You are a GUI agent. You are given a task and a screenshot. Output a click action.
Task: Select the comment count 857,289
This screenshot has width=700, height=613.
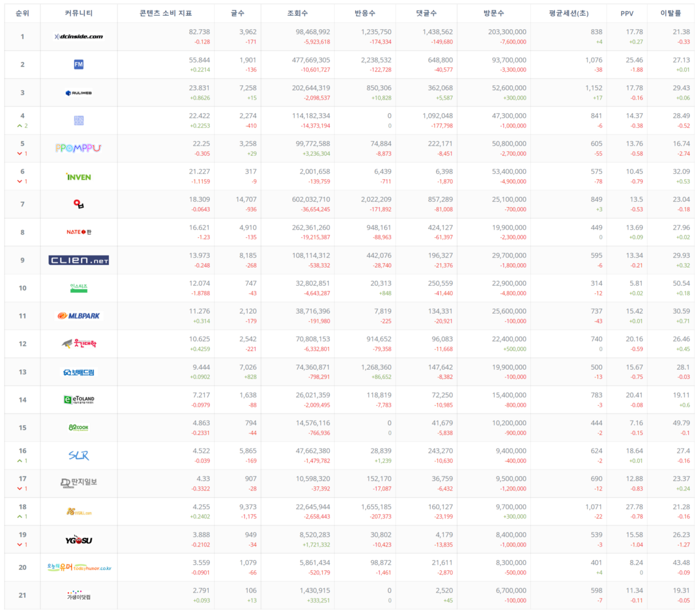click(x=440, y=199)
